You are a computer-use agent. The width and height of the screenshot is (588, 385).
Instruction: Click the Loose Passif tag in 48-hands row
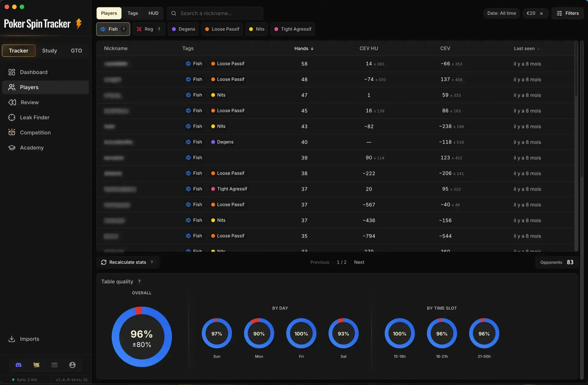click(228, 79)
